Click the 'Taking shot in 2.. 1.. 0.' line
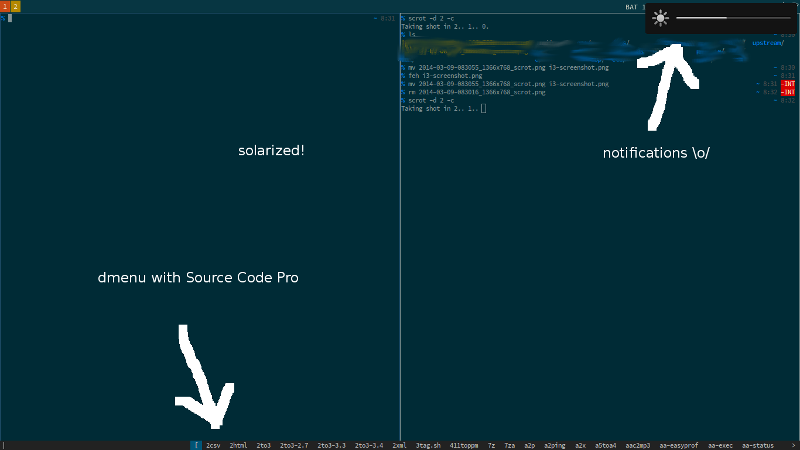 (445, 27)
